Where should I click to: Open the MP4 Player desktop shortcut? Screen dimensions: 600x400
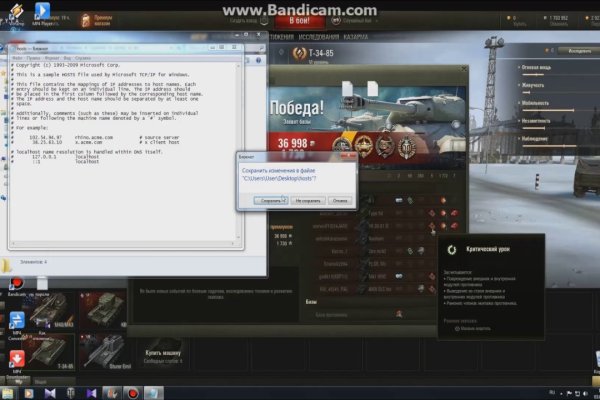(44, 12)
